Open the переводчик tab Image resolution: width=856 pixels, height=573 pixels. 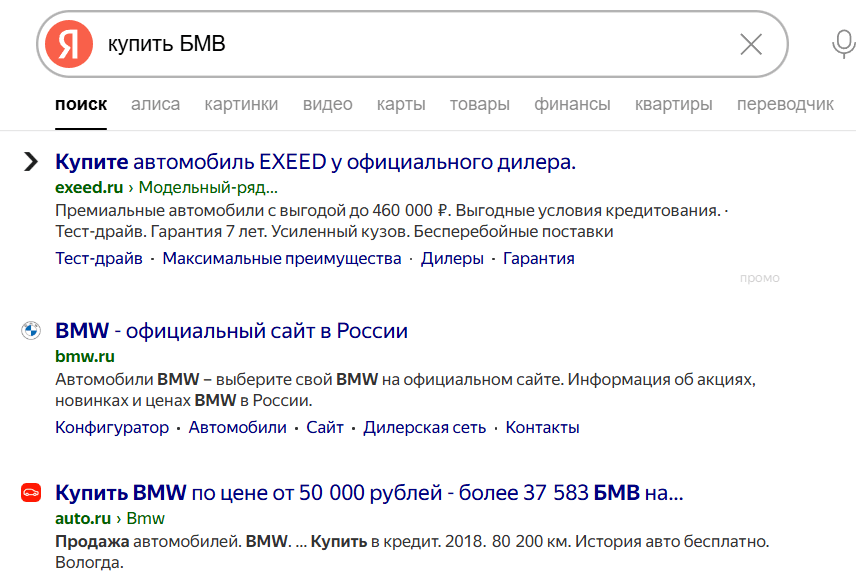pos(786,104)
